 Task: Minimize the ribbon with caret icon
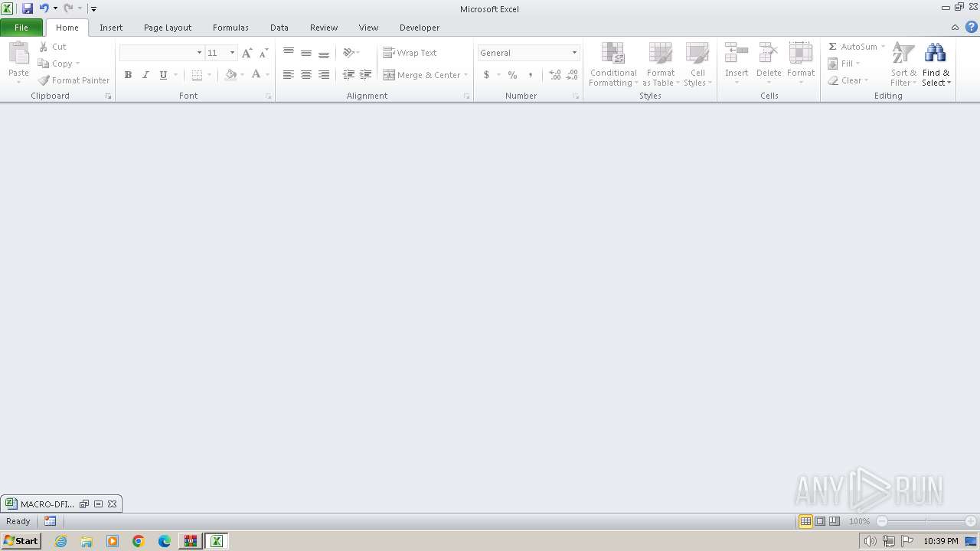pos(955,28)
